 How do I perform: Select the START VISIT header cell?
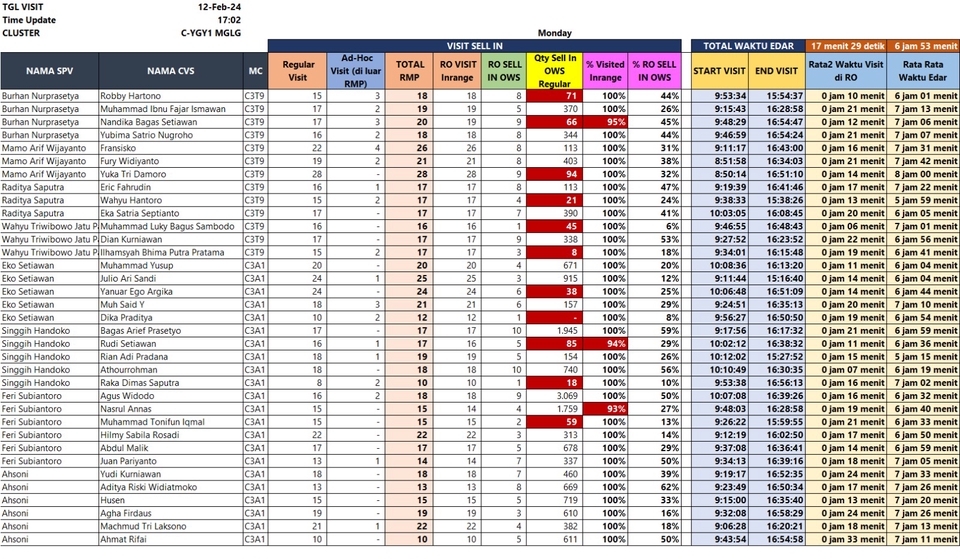click(719, 71)
